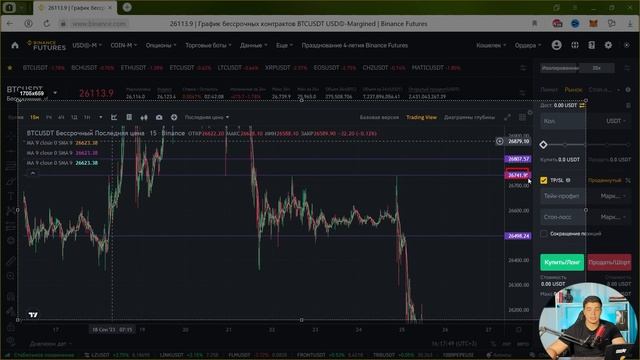
Task: Click the favorites star icon
Action: 10,68
